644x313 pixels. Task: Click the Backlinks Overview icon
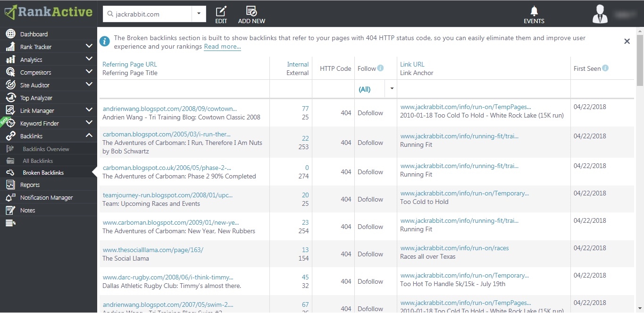(10, 149)
